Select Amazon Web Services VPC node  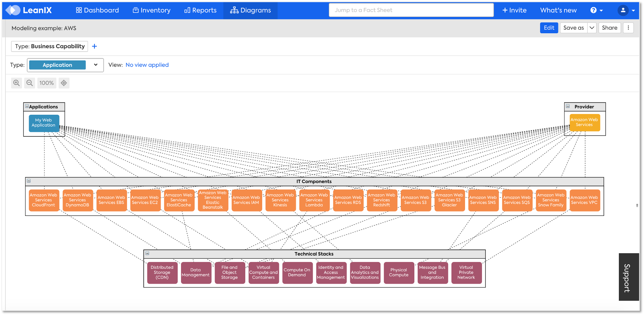click(x=585, y=200)
